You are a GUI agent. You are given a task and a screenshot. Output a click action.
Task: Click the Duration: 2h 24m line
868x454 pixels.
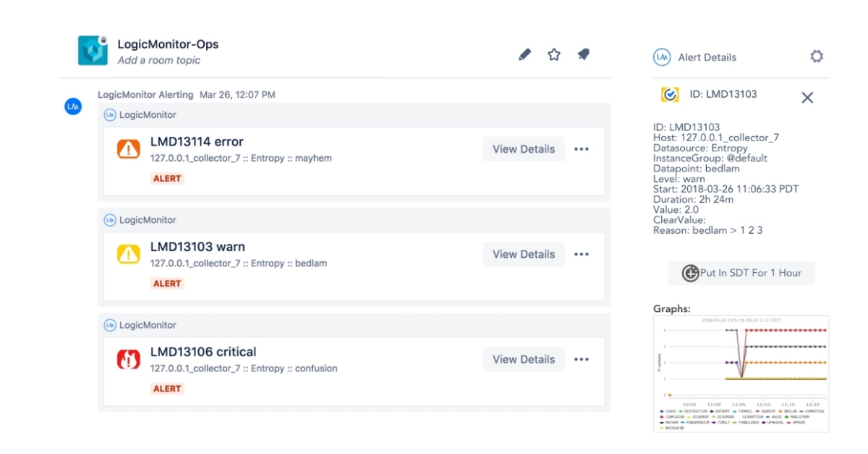[x=694, y=199]
